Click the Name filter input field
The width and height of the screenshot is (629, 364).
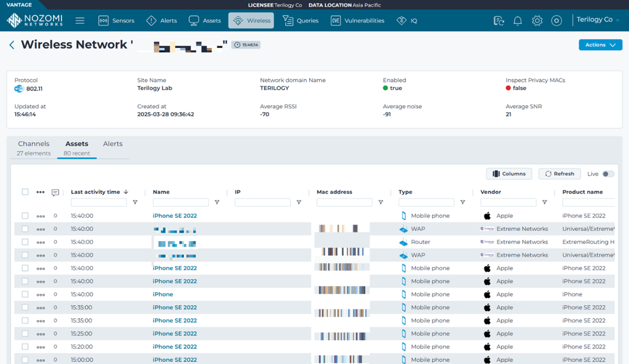[181, 202]
